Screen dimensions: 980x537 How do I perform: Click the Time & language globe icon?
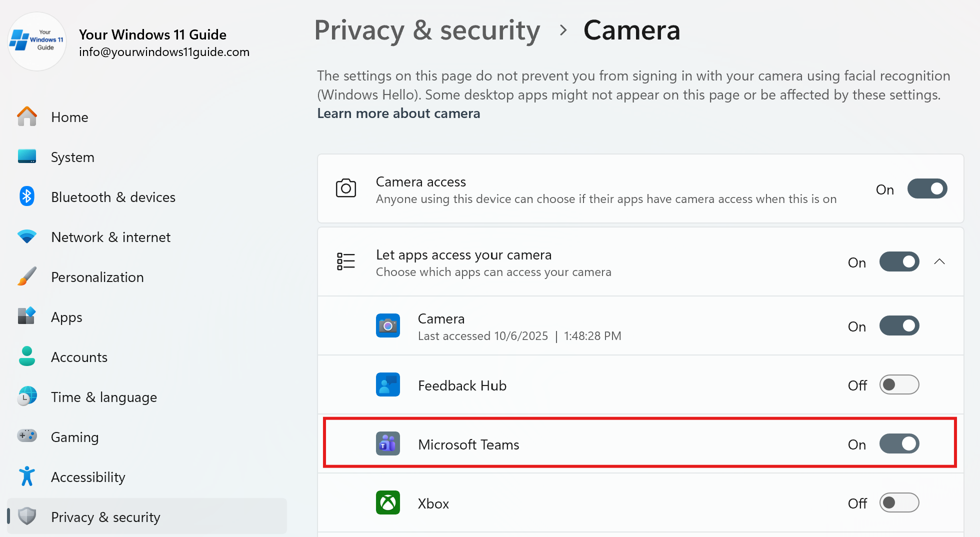click(x=27, y=396)
